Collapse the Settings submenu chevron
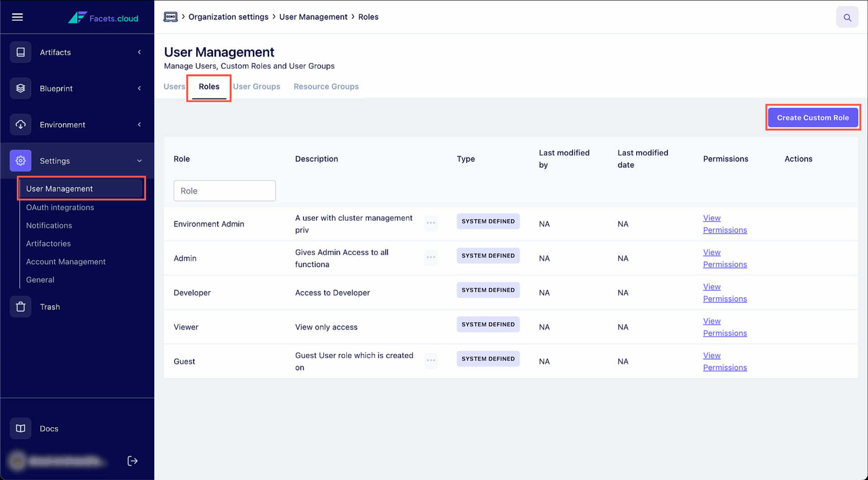This screenshot has width=868, height=480. tap(139, 160)
